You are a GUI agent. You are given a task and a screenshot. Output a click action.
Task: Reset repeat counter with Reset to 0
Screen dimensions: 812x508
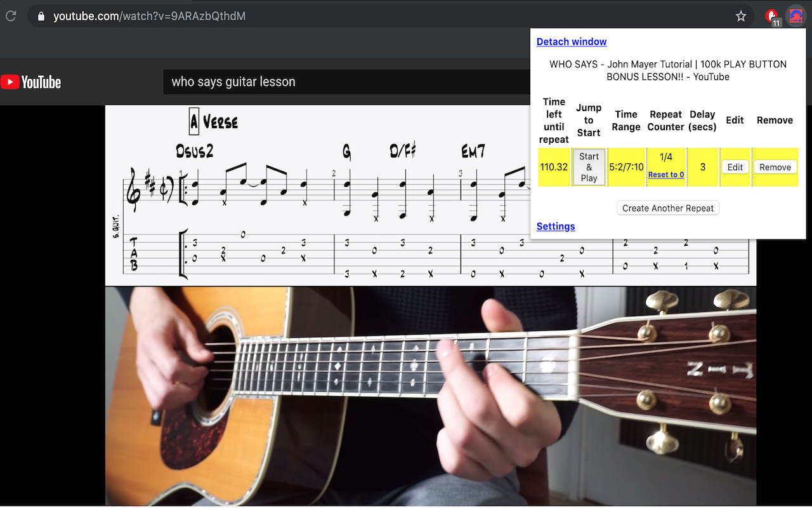[666, 175]
